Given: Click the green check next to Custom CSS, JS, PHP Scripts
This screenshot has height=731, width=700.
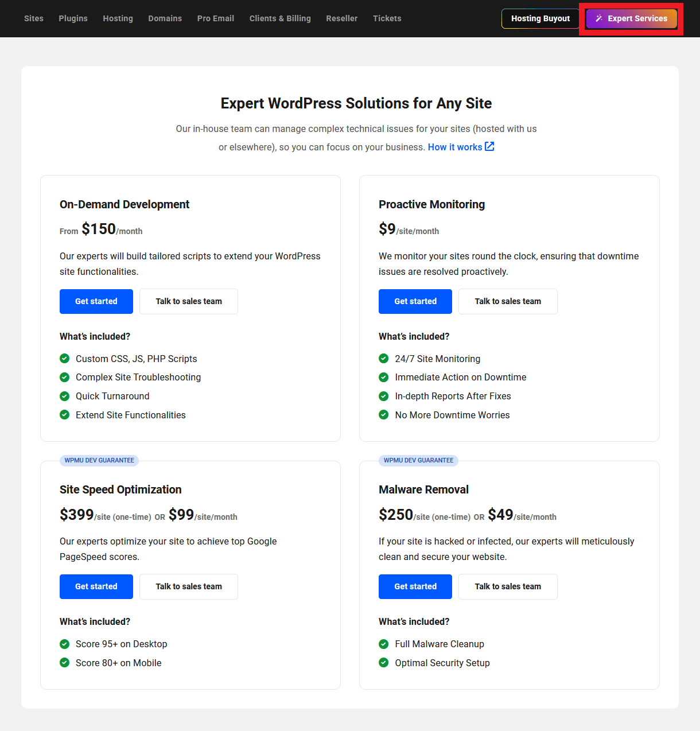Looking at the screenshot, I should point(65,359).
